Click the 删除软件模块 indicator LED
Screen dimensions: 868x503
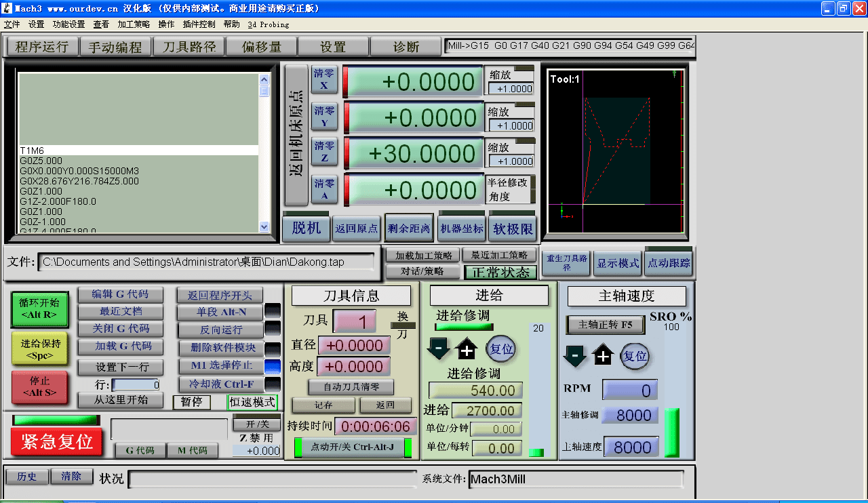pos(273,350)
